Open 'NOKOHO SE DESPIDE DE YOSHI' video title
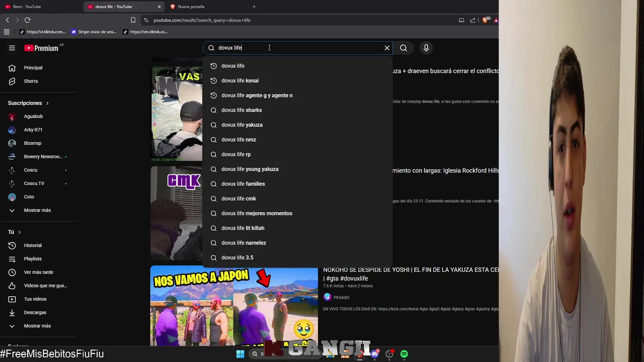Screen dimensions: 644x362 click(x=411, y=274)
